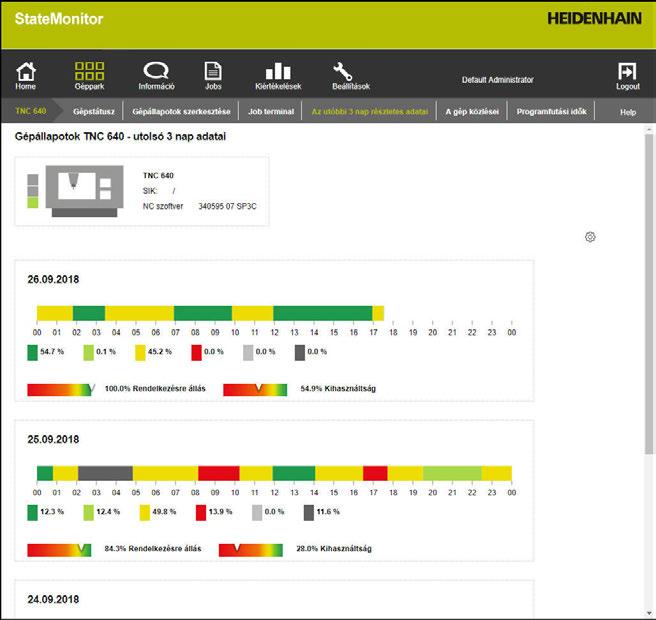
Task: Click 84.3% Rendelkezésre állás gauge
Action: [x=59, y=550]
